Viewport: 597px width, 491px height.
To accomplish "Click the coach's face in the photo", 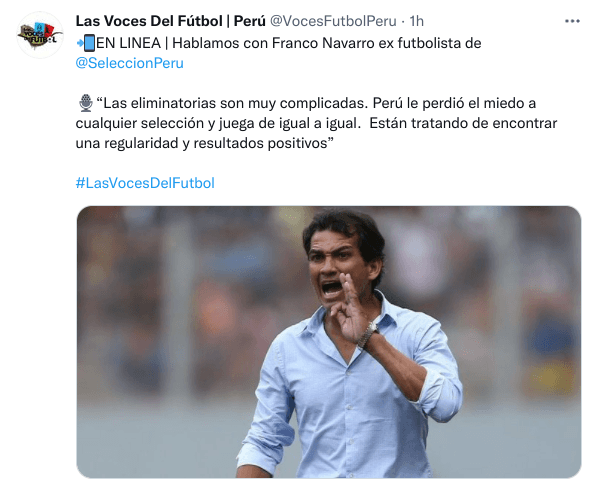I will pyautogui.click(x=335, y=266).
